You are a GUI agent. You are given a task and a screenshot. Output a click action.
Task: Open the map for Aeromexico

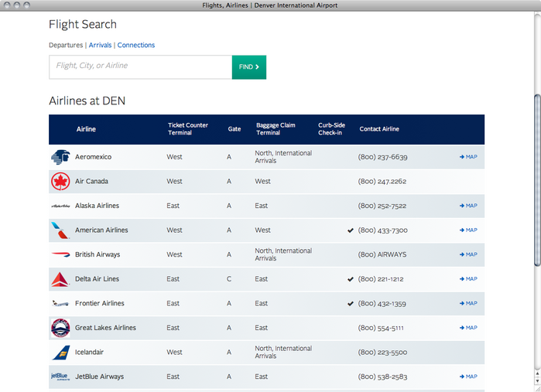click(468, 157)
